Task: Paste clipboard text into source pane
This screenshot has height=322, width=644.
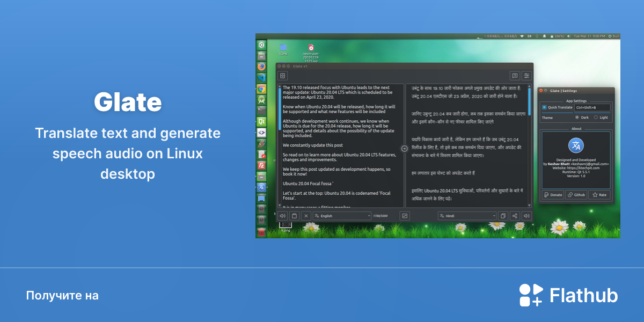Action: click(294, 216)
